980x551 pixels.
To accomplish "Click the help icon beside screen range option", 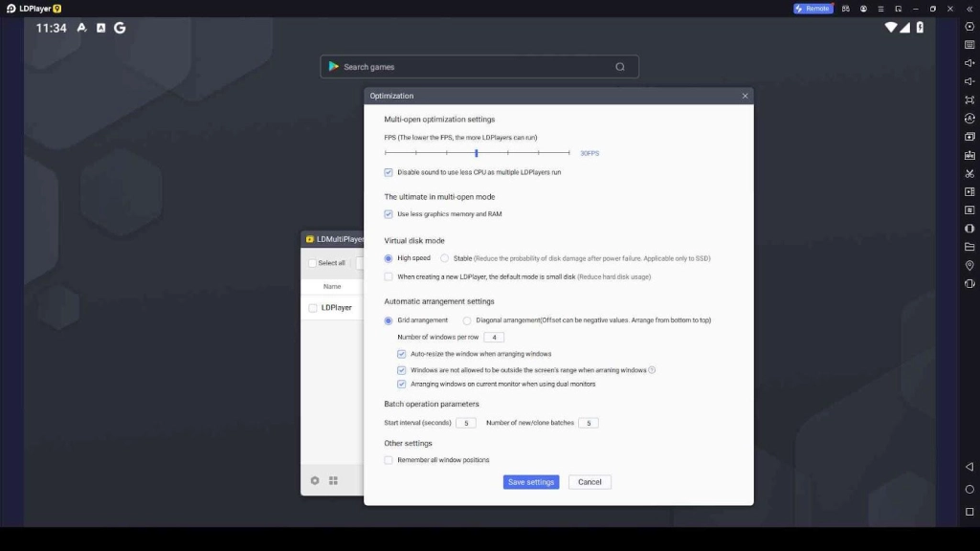I will click(x=652, y=370).
